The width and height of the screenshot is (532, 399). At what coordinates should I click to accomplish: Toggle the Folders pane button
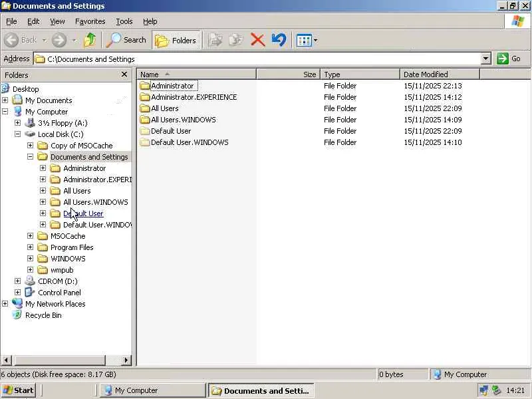tap(176, 41)
